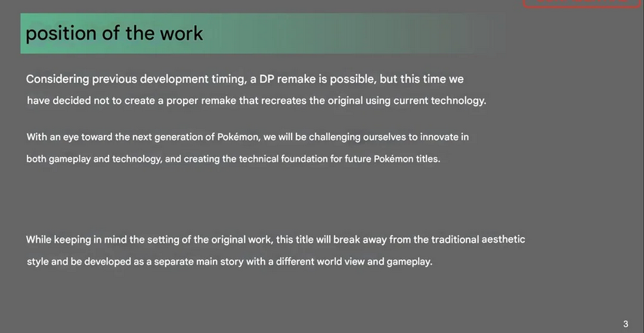Select the line starting "Considering previous development timing"
644x333 pixels.
(x=245, y=79)
